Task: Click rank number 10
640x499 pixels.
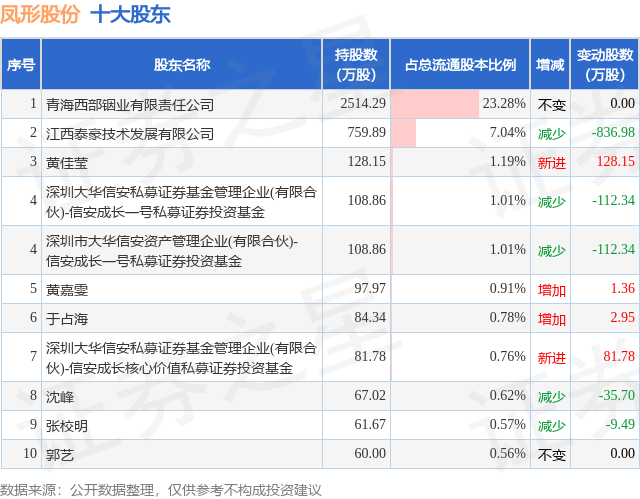Action: pyautogui.click(x=30, y=453)
